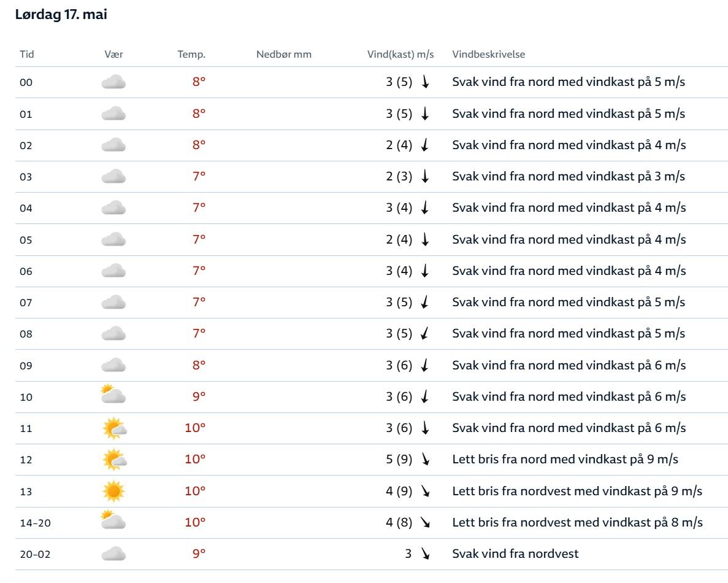Click the "Vind(kast) m/s" column header

tap(400, 54)
